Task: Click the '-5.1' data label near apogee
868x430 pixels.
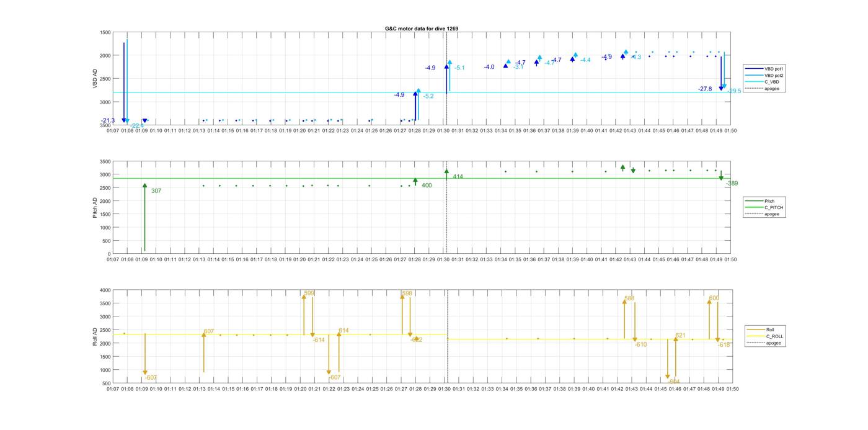Action: click(459, 68)
